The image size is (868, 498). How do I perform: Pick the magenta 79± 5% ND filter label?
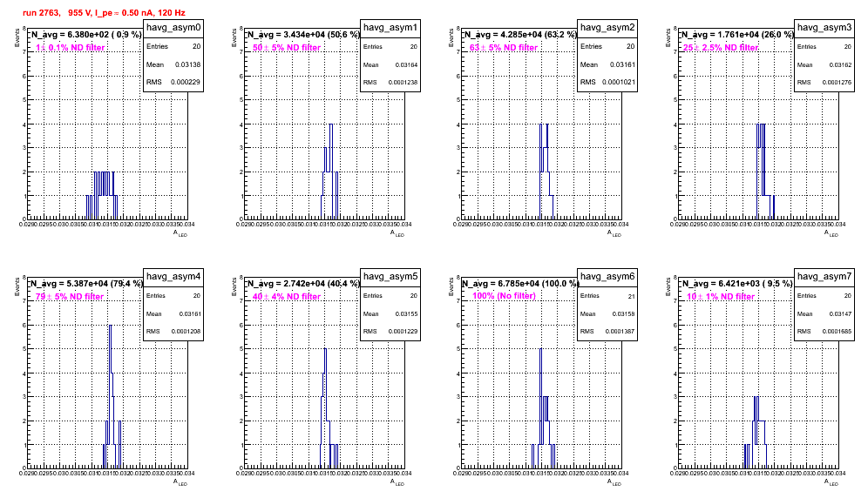click(x=70, y=297)
